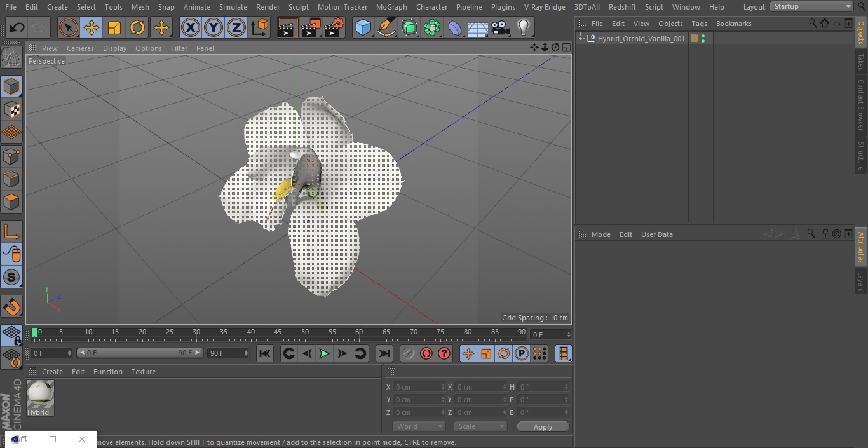868x448 pixels.
Task: Switch to Model mode
Action: (11, 86)
